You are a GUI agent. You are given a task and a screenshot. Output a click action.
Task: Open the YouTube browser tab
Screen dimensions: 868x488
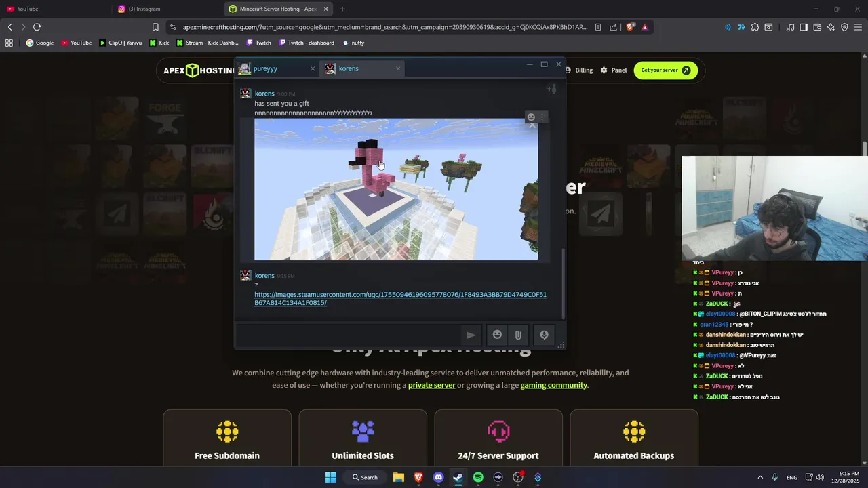point(56,9)
